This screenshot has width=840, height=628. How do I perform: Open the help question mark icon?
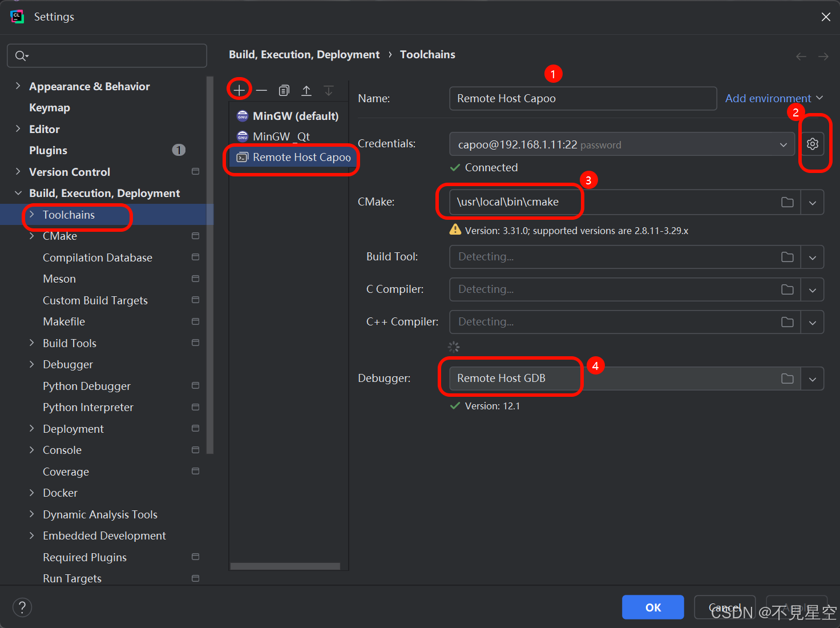click(22, 607)
